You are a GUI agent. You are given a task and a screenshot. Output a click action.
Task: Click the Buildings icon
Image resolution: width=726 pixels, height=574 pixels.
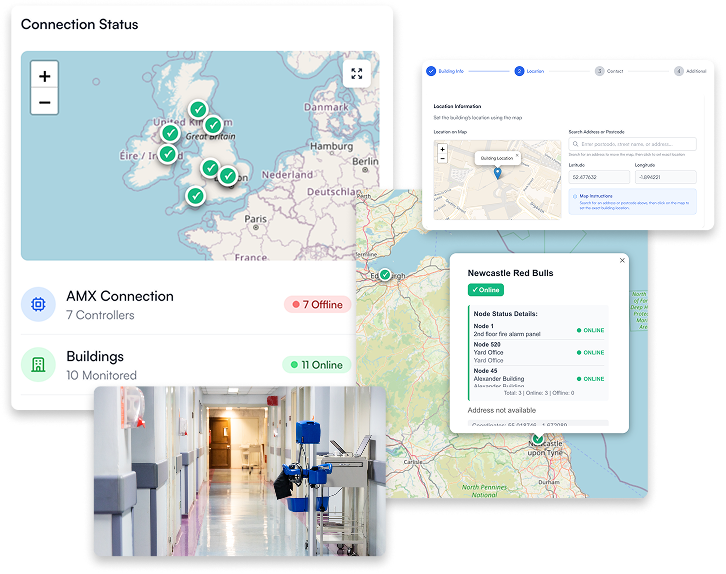[x=38, y=364]
